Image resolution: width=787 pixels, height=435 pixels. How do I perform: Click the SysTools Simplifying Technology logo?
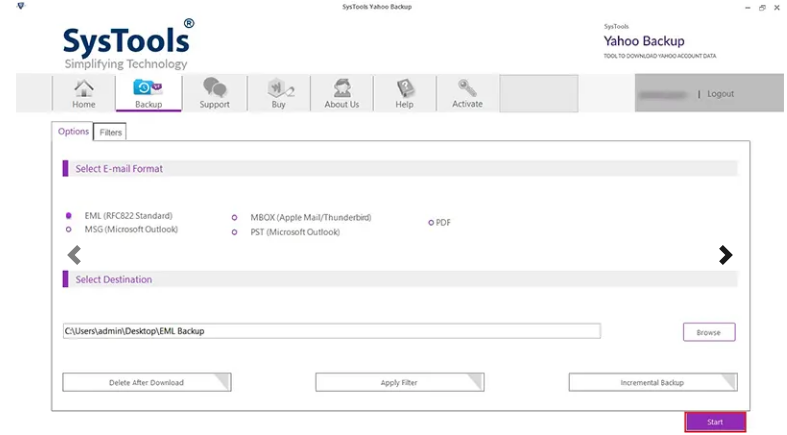(x=128, y=45)
